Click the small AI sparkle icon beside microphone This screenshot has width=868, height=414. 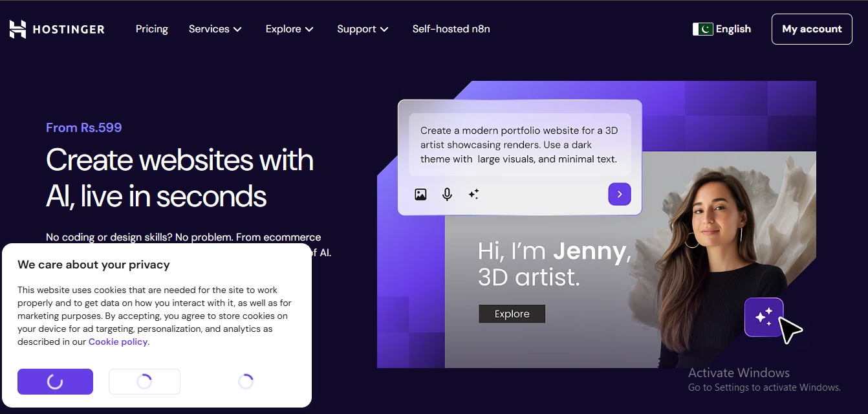(x=473, y=194)
